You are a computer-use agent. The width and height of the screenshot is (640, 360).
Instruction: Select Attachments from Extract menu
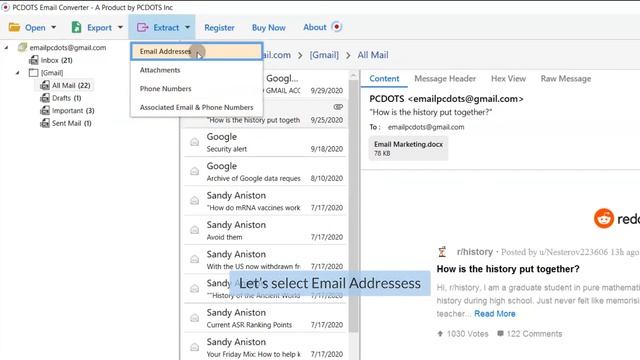[196, 70]
